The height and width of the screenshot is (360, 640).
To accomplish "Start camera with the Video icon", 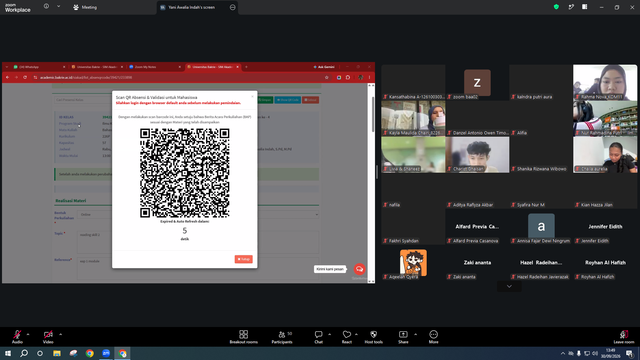I will pyautogui.click(x=48, y=334).
